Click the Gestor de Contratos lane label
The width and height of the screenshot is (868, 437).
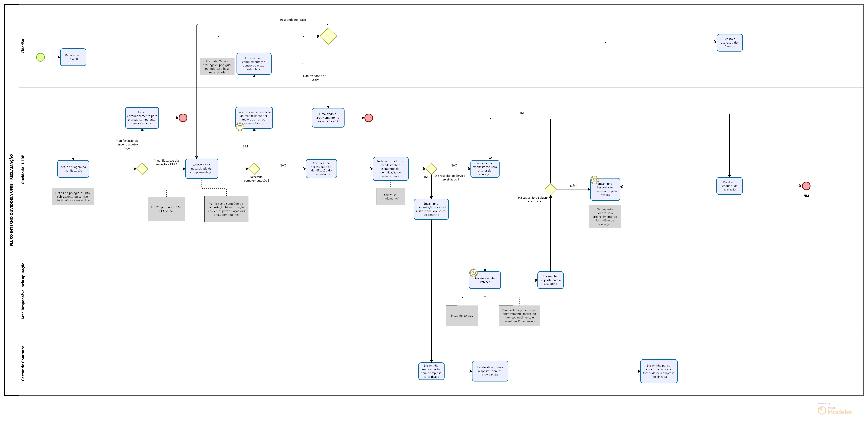pyautogui.click(x=23, y=363)
